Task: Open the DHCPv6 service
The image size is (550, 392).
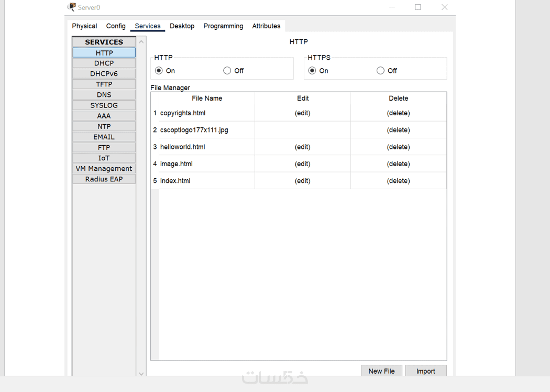Action: coord(104,74)
